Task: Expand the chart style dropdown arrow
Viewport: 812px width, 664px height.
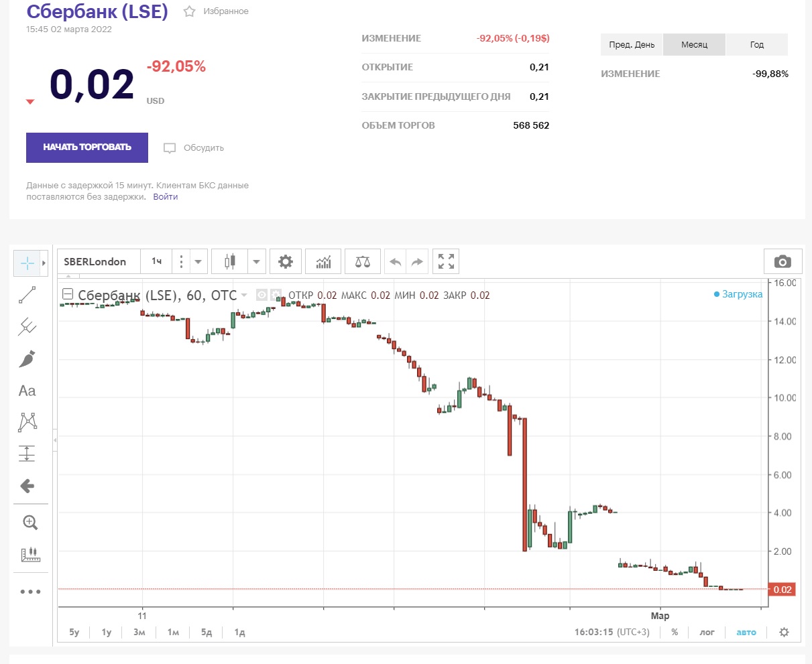Action: 257,261
